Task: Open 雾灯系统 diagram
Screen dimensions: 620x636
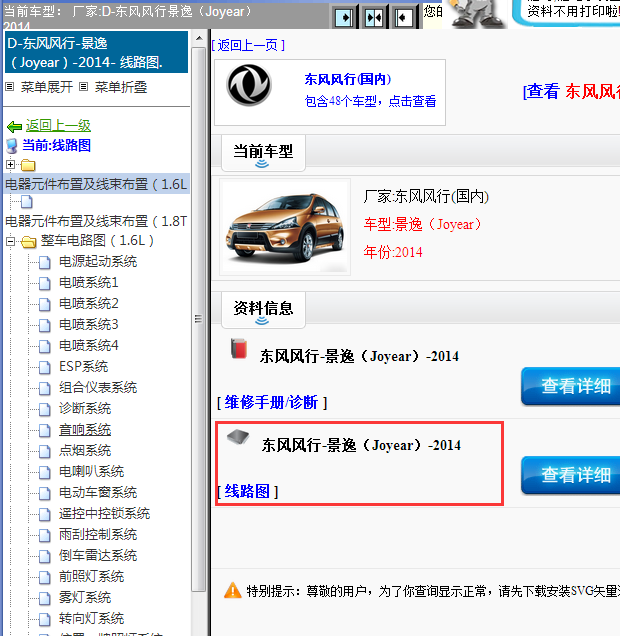Action: 85,597
